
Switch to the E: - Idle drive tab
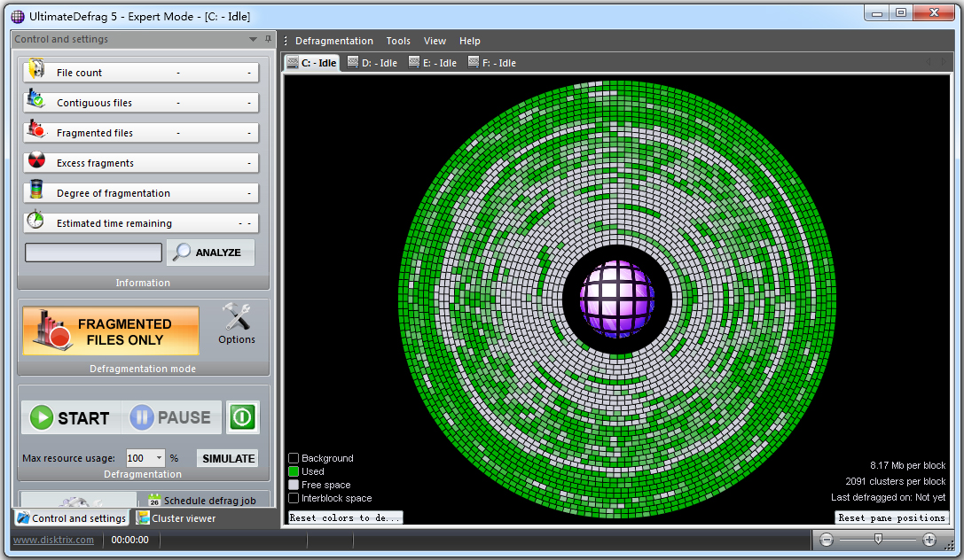pos(433,63)
